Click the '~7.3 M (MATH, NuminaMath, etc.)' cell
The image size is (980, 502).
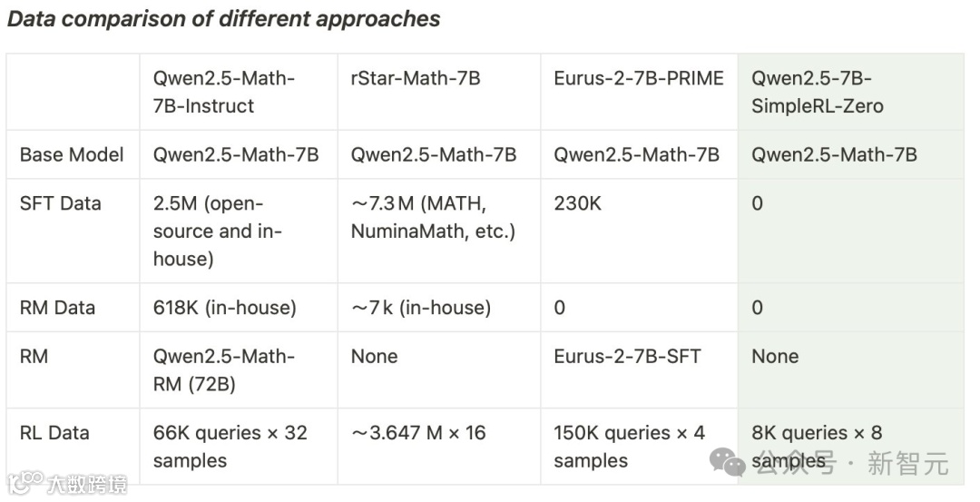tap(433, 217)
